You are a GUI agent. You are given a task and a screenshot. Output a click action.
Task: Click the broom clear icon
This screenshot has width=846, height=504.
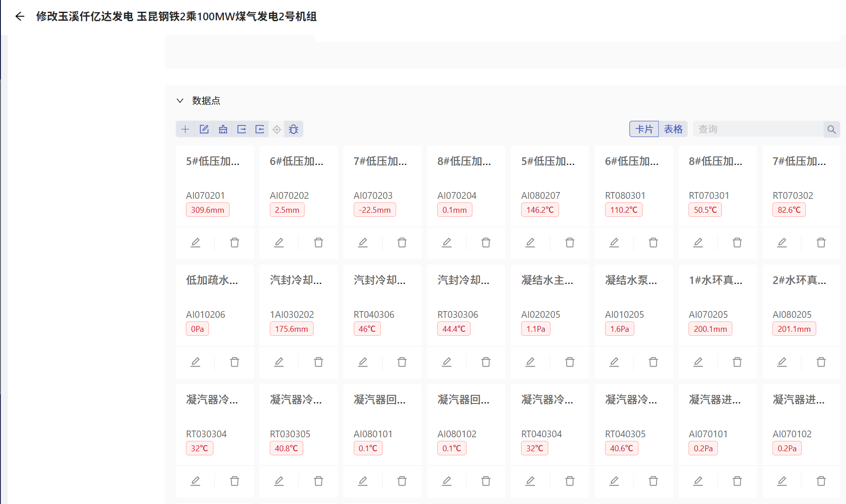(223, 129)
